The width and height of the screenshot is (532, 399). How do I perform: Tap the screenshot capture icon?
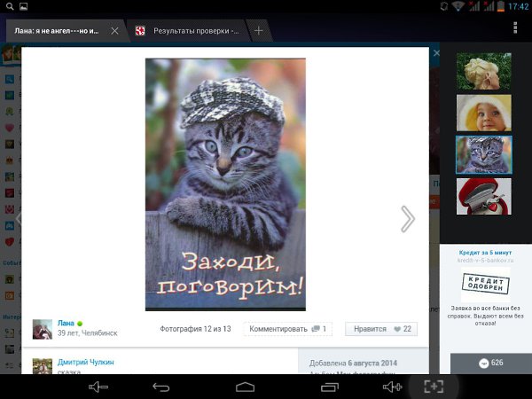point(433,387)
